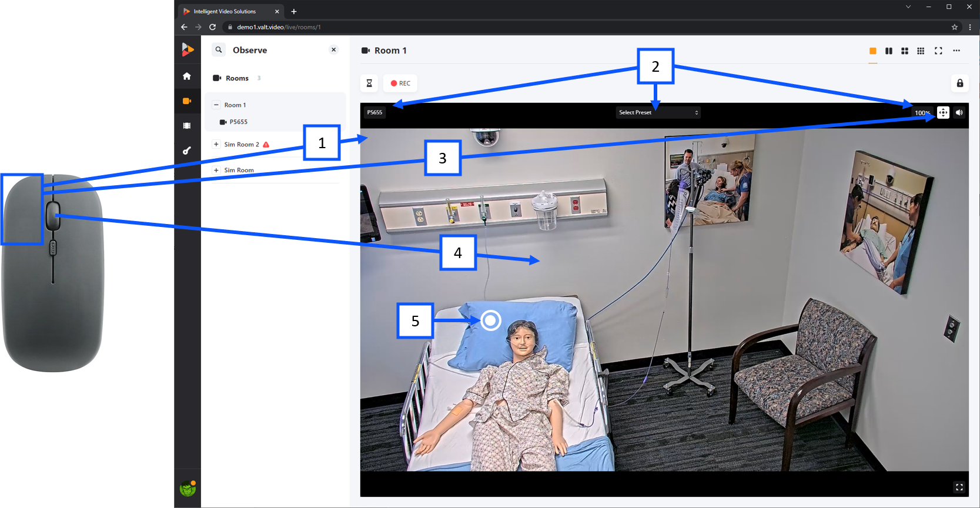Open the Home icon in sidebar
The width and height of the screenshot is (980, 508).
pyautogui.click(x=187, y=76)
